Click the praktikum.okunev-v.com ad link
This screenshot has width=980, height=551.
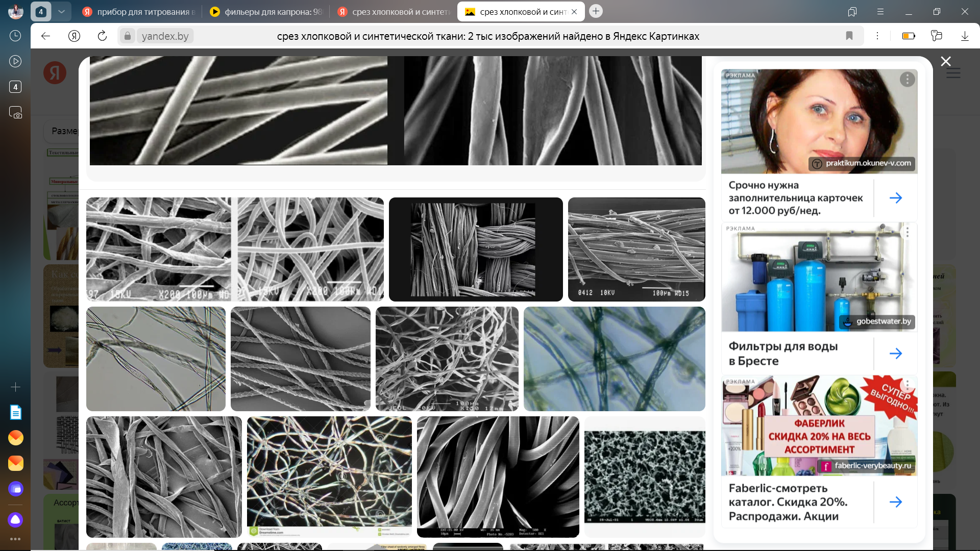[x=862, y=163]
